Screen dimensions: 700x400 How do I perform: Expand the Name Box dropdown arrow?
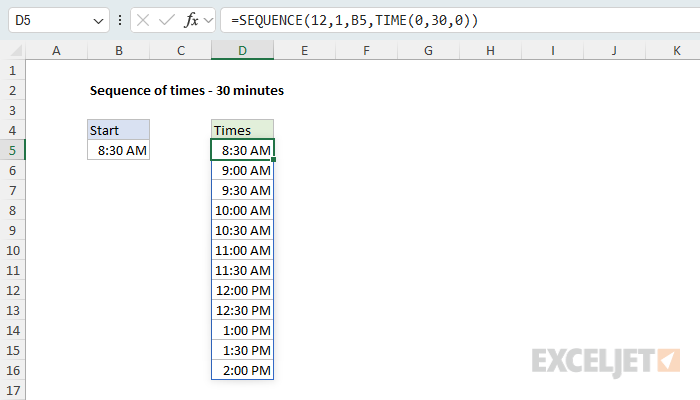coord(98,21)
